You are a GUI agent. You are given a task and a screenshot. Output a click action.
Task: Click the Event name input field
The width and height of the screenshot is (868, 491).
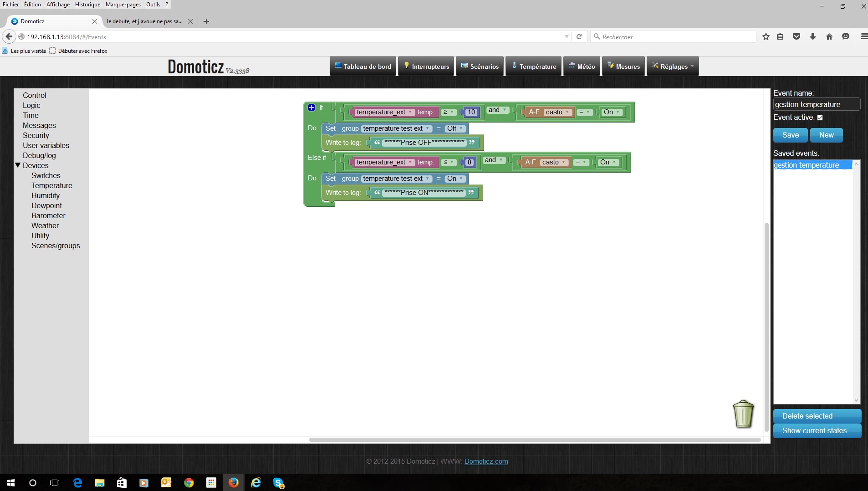[817, 104]
